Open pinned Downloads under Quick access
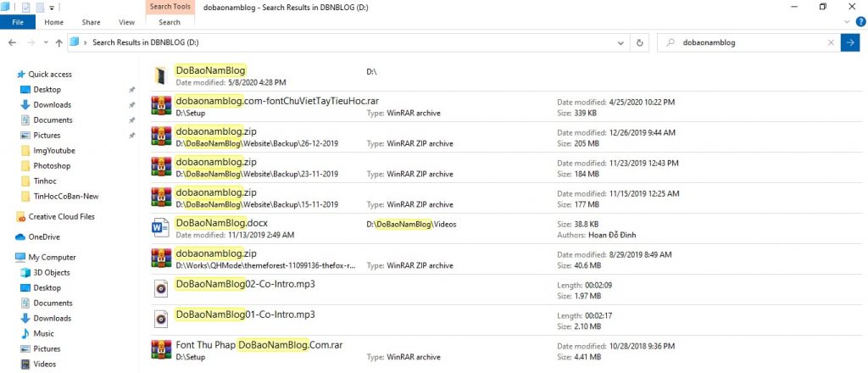868x373 pixels. (x=52, y=104)
